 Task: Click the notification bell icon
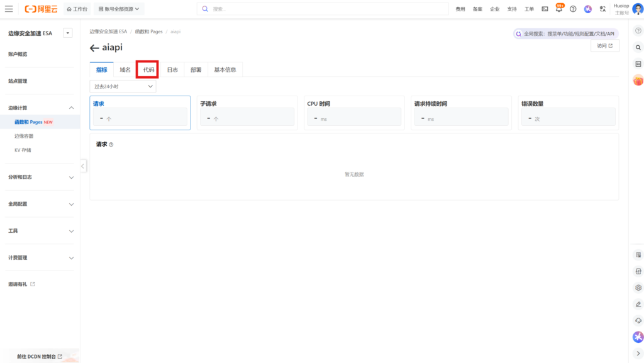[559, 9]
